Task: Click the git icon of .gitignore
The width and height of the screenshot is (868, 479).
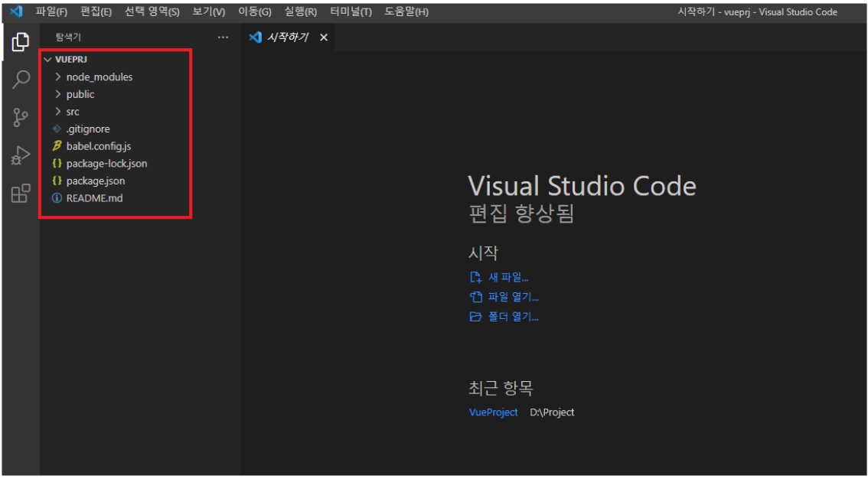Action: click(57, 129)
